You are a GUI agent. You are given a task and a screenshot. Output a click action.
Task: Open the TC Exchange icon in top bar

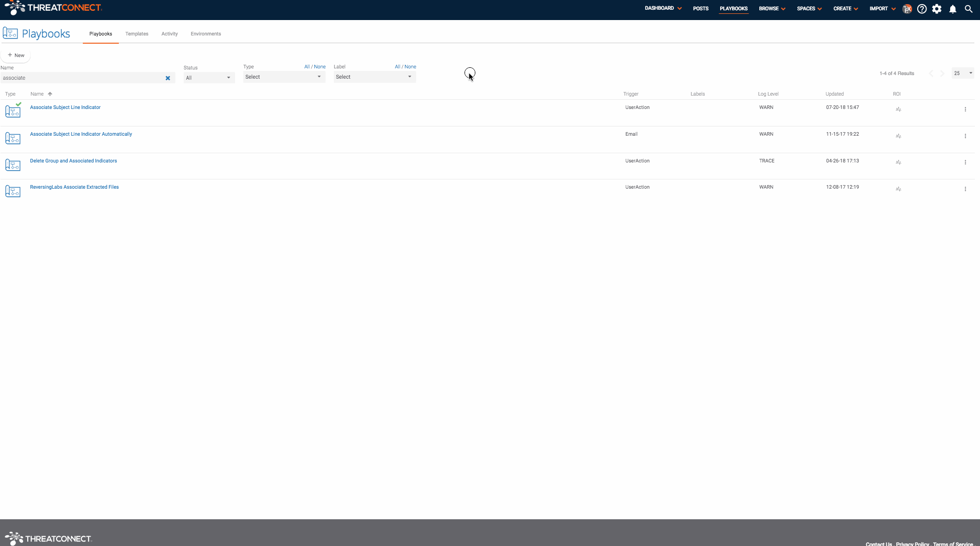(x=907, y=9)
